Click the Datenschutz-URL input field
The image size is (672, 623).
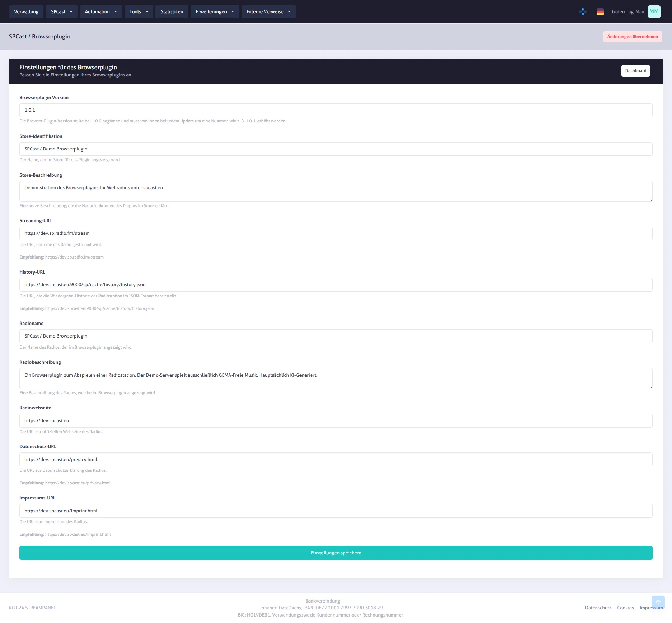336,460
